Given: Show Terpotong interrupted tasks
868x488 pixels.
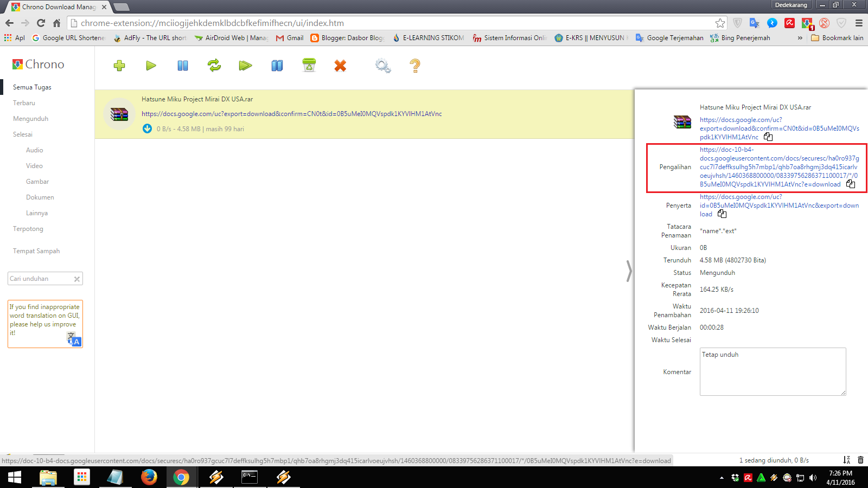Looking at the screenshot, I should tap(28, 228).
